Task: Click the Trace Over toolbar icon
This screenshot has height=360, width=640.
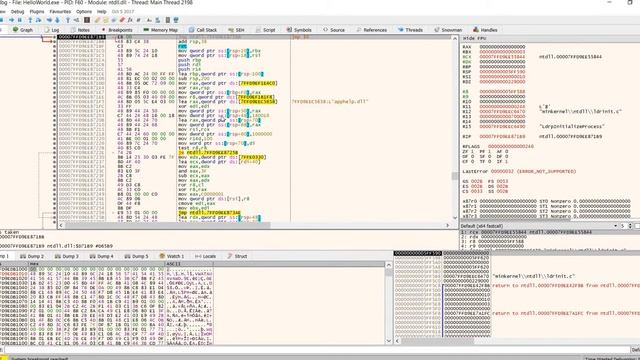Action: coord(58,20)
